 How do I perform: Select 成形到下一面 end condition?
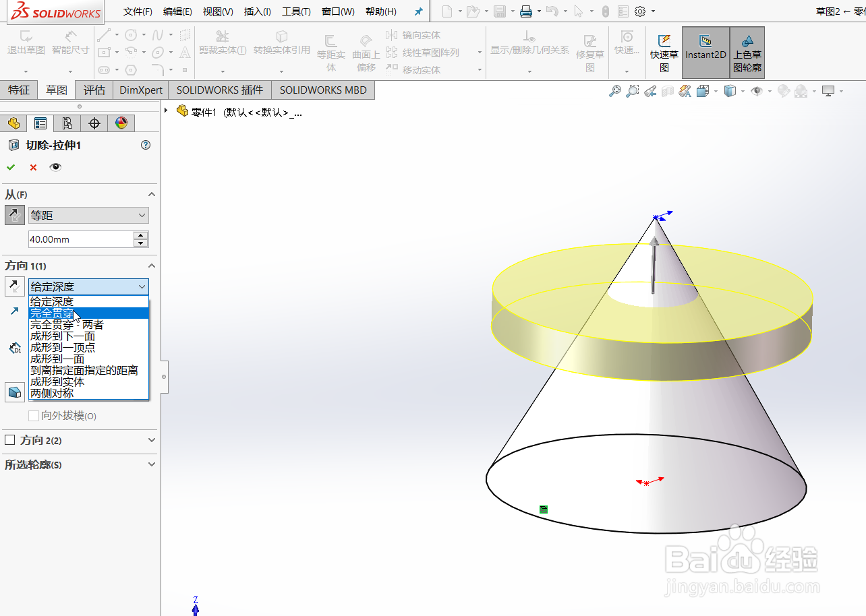pyautogui.click(x=88, y=336)
